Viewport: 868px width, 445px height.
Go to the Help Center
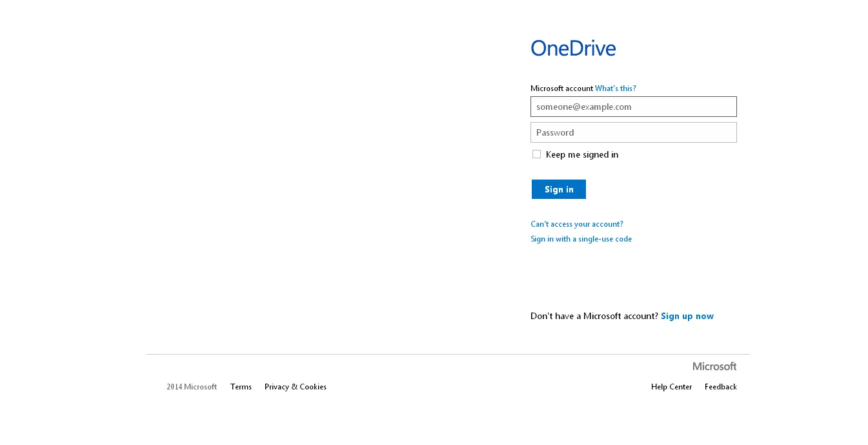[x=671, y=387]
